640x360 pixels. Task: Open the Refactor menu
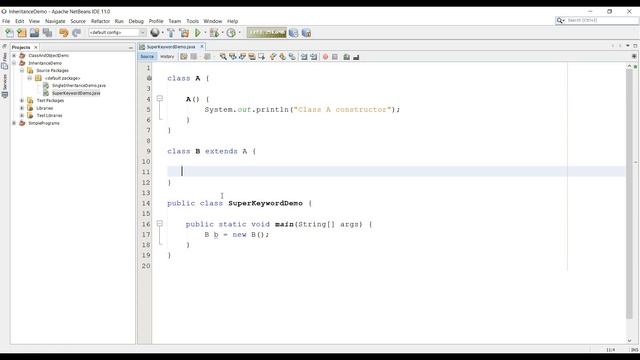pyautogui.click(x=100, y=21)
